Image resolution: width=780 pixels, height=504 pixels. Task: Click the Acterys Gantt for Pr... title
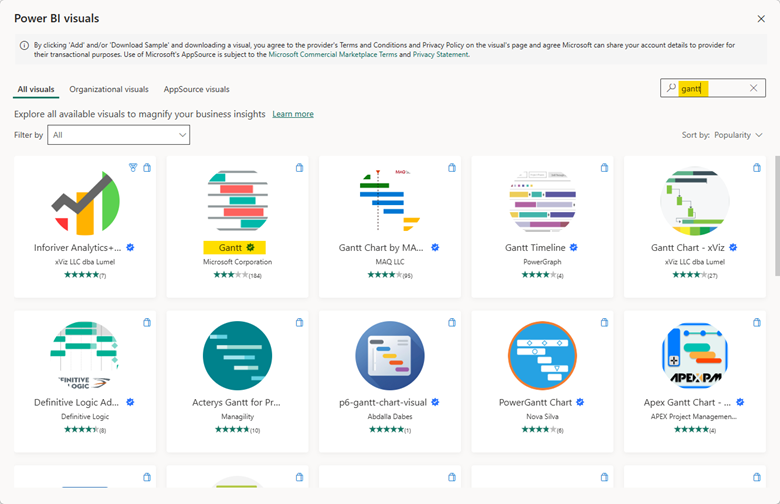tap(236, 402)
